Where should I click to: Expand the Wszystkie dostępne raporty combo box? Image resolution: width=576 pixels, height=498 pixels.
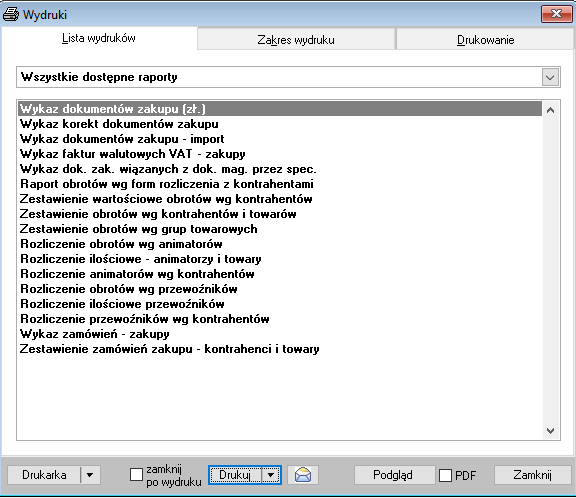click(x=550, y=77)
